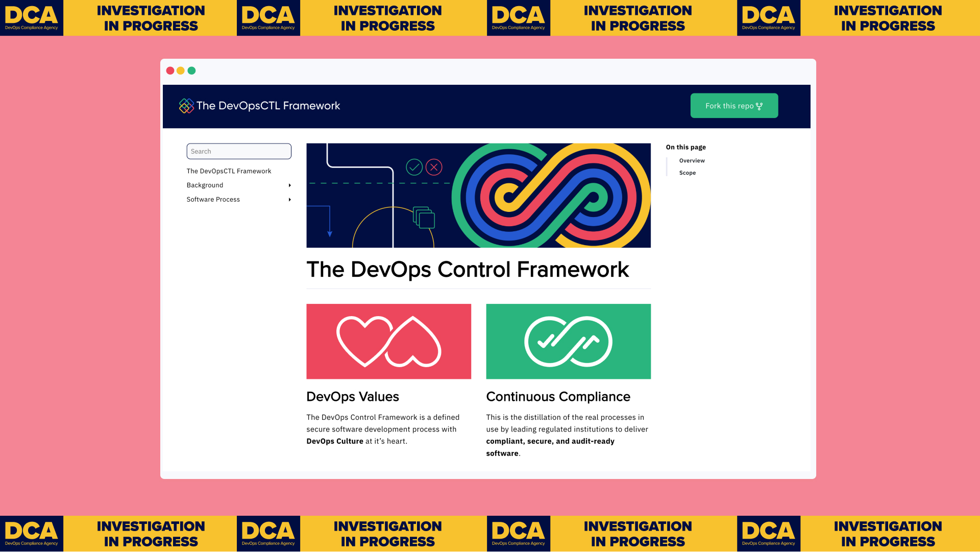Screen dimensions: 980x552
Task: Click the Scope anchor link on this page
Action: pyautogui.click(x=688, y=172)
